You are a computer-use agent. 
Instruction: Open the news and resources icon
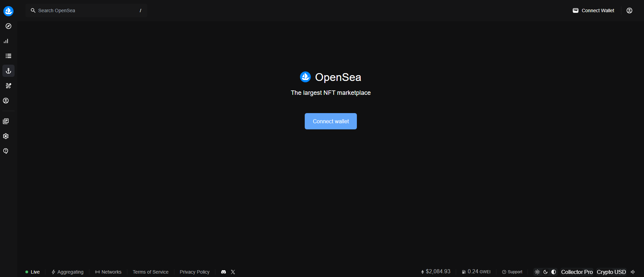(6, 121)
